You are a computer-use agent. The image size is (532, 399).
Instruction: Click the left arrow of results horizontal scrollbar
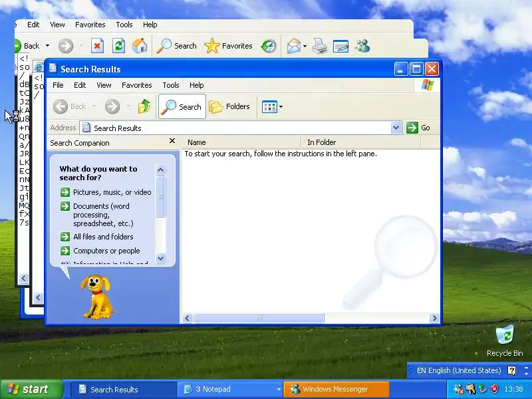pyautogui.click(x=188, y=318)
